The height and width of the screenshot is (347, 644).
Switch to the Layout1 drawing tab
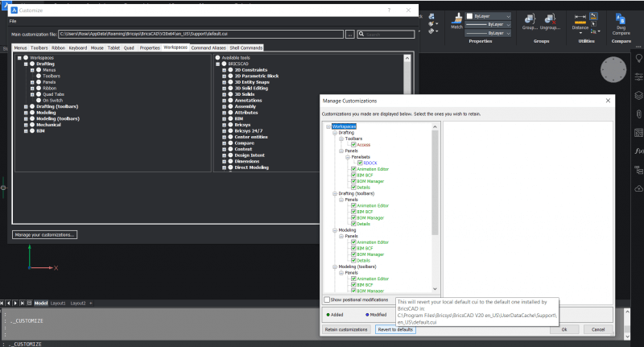57,303
